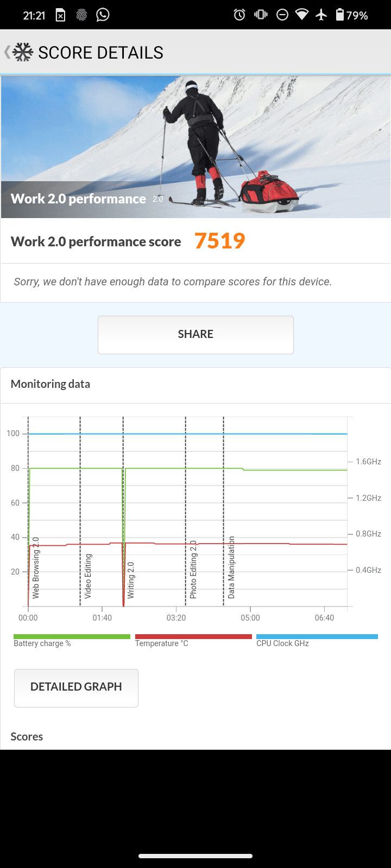This screenshot has width=391, height=868.
Task: Tap the red Temperature legend swatch
Action: (193, 636)
